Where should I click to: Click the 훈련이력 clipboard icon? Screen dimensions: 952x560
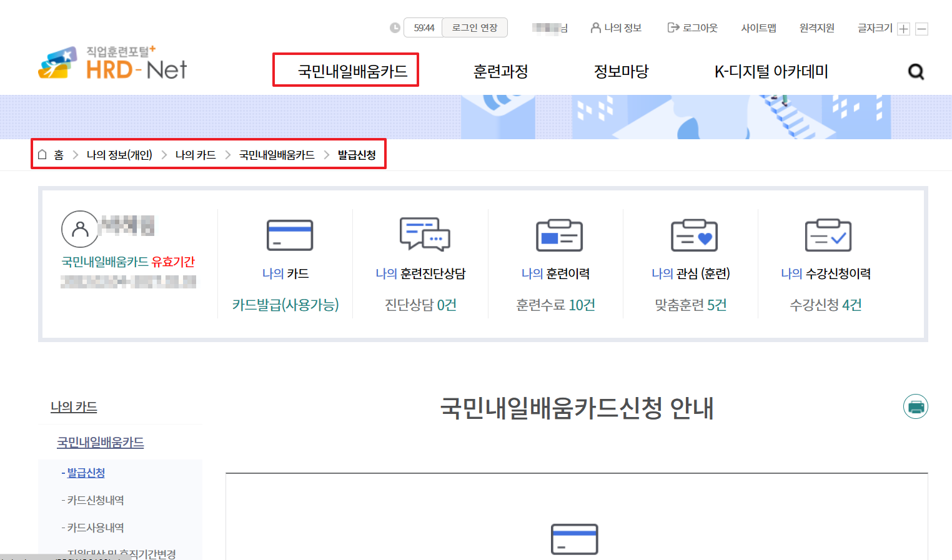click(x=559, y=235)
